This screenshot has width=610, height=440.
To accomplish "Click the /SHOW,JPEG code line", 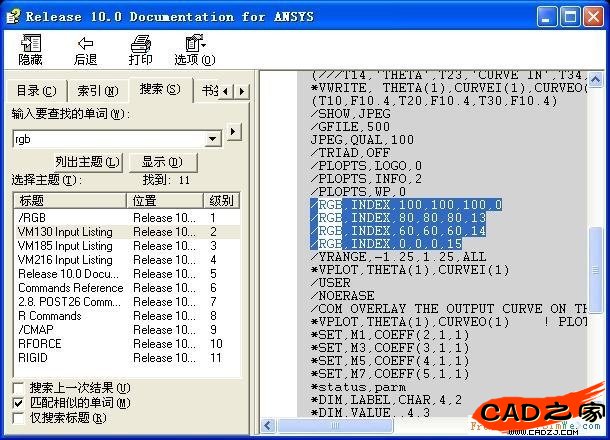I will (351, 114).
